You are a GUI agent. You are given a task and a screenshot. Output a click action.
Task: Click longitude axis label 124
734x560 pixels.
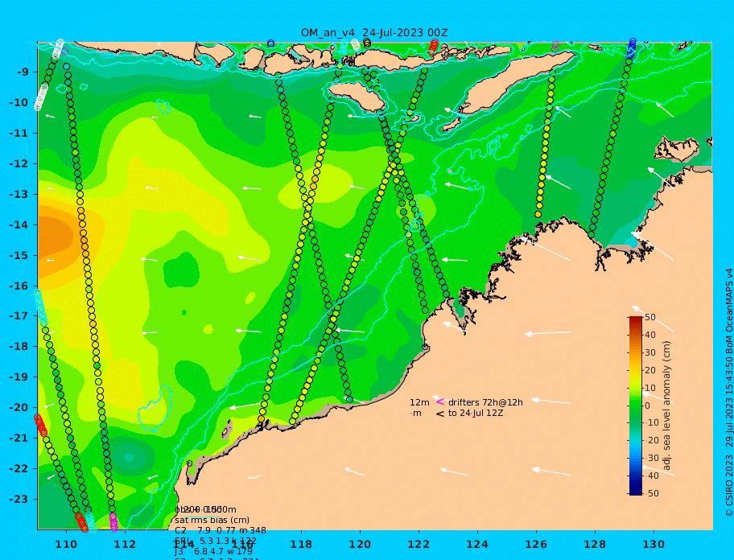point(477,544)
